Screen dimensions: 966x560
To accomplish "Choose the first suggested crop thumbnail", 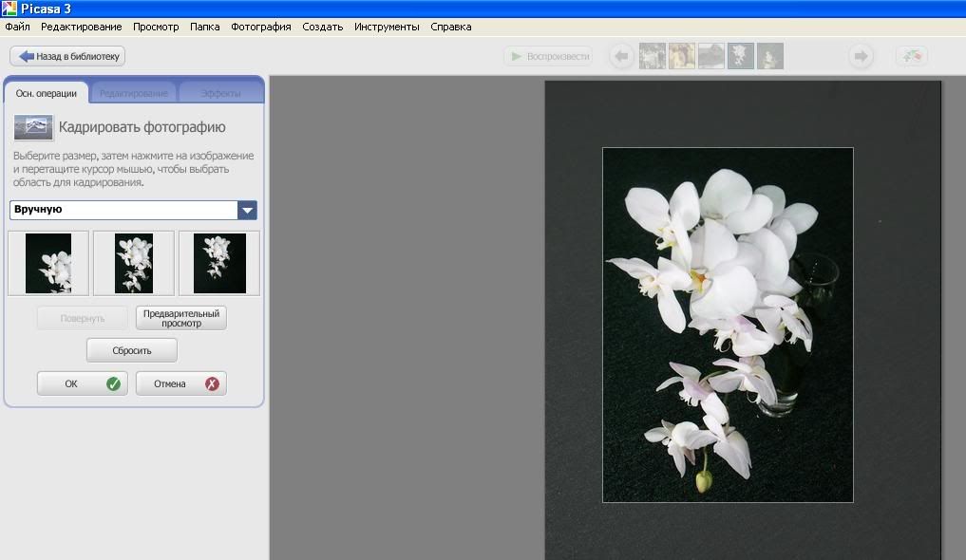I will tap(48, 263).
